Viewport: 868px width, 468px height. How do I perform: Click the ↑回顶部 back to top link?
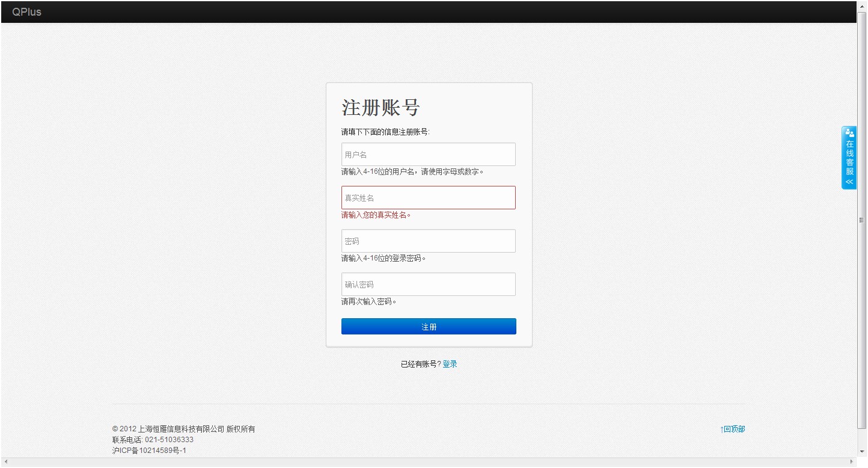pyautogui.click(x=732, y=429)
